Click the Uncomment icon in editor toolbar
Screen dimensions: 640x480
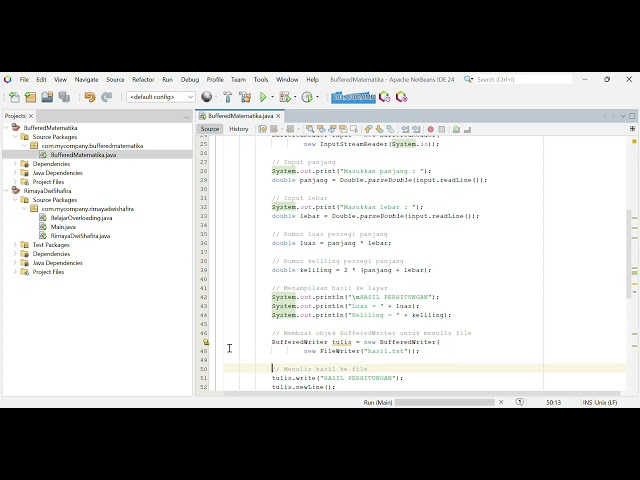tap(467, 129)
